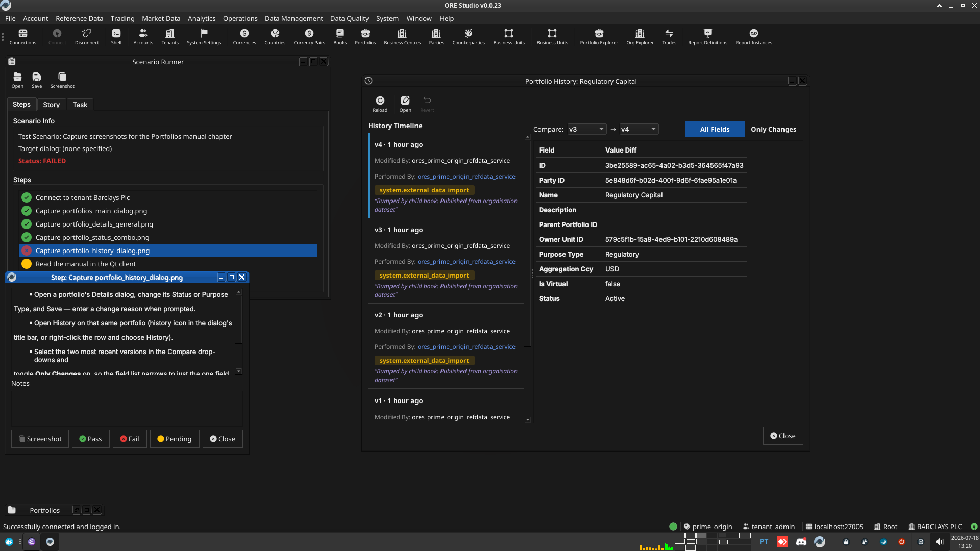Open Report Definitions from the toolbar
980x551 pixels.
[x=707, y=36]
